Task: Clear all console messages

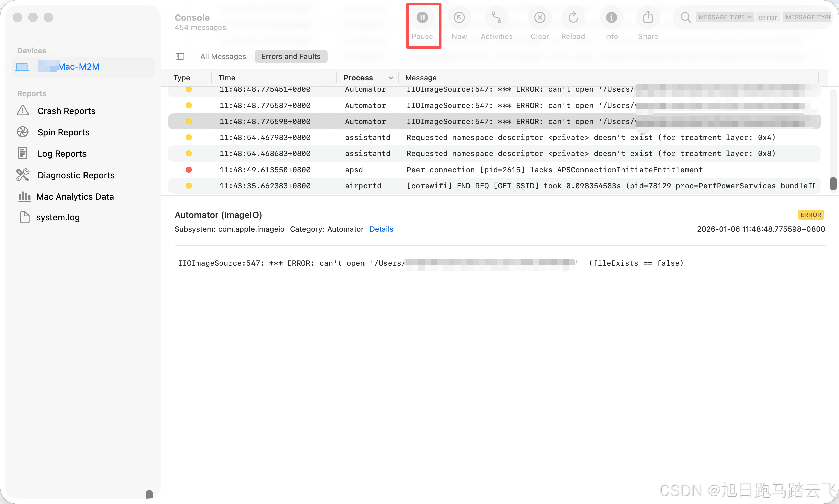Action: tap(539, 18)
